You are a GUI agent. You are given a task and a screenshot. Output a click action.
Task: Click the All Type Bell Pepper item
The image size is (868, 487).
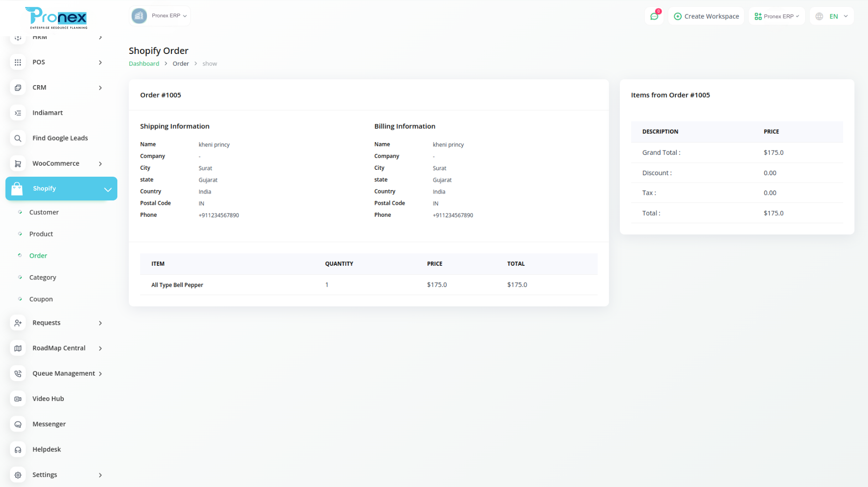click(x=177, y=285)
